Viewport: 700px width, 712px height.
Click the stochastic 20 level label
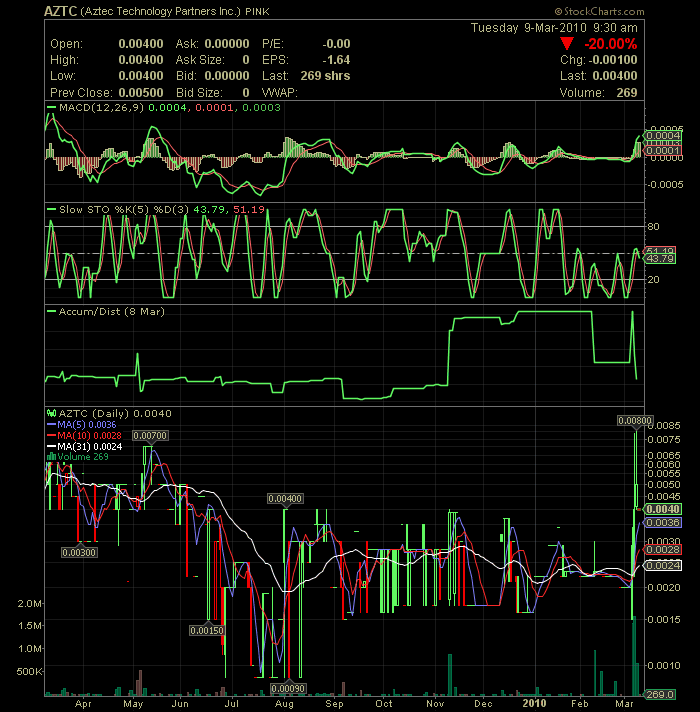point(653,280)
